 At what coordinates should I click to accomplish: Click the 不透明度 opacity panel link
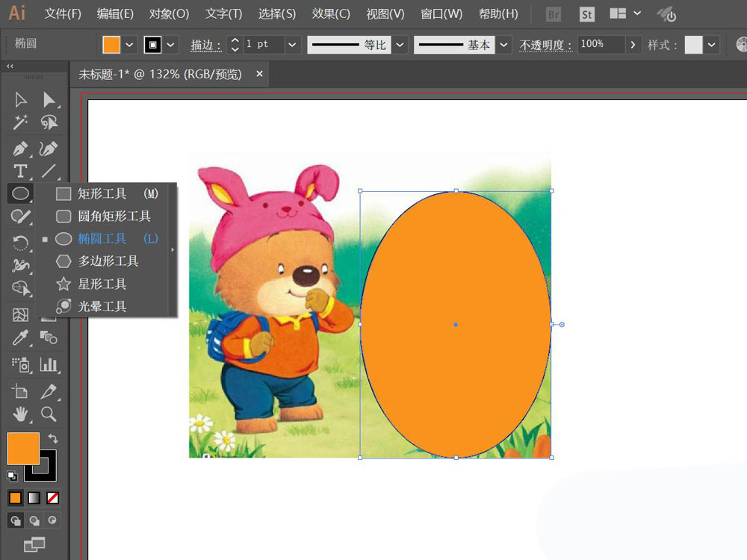click(545, 46)
